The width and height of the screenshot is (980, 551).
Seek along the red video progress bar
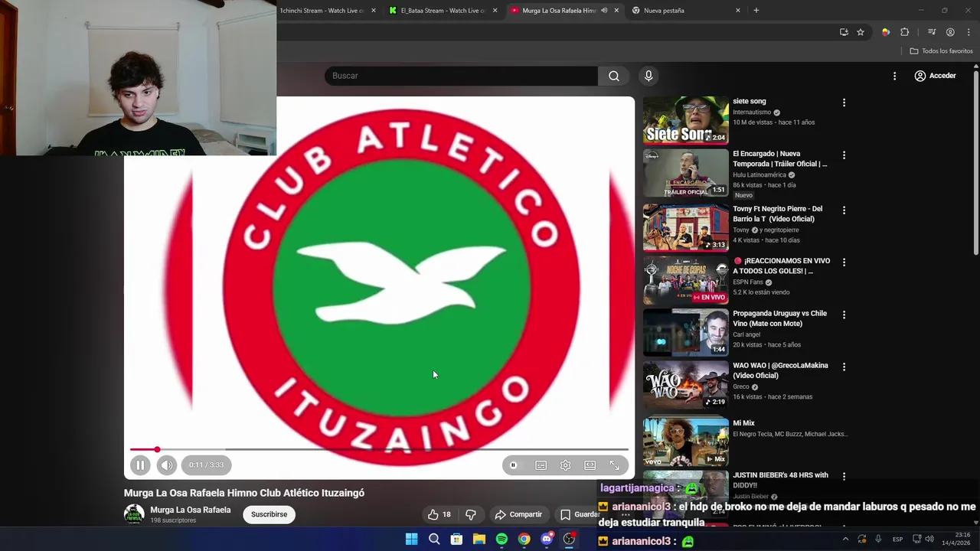pyautogui.click(x=379, y=449)
